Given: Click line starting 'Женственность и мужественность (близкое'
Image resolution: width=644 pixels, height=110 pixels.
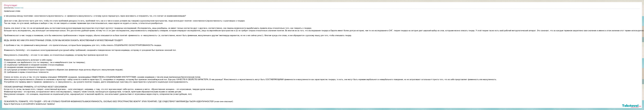Looking at the screenshot, I should pyautogui.click(x=250, y=79).
